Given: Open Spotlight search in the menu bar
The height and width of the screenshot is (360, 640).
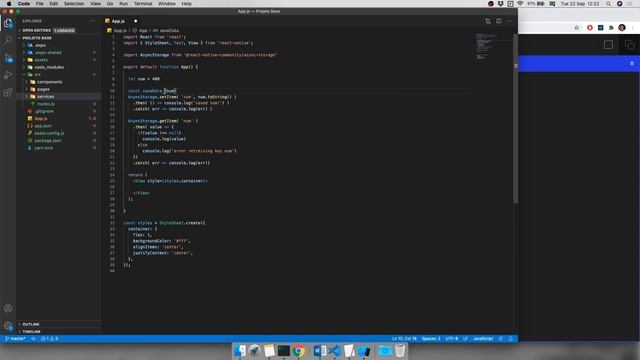Looking at the screenshot, I should pos(608,4).
